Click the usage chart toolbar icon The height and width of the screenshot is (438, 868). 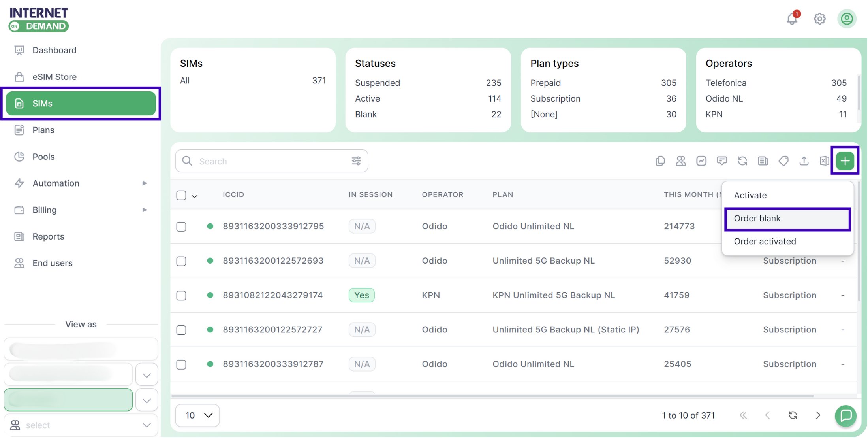tap(701, 161)
